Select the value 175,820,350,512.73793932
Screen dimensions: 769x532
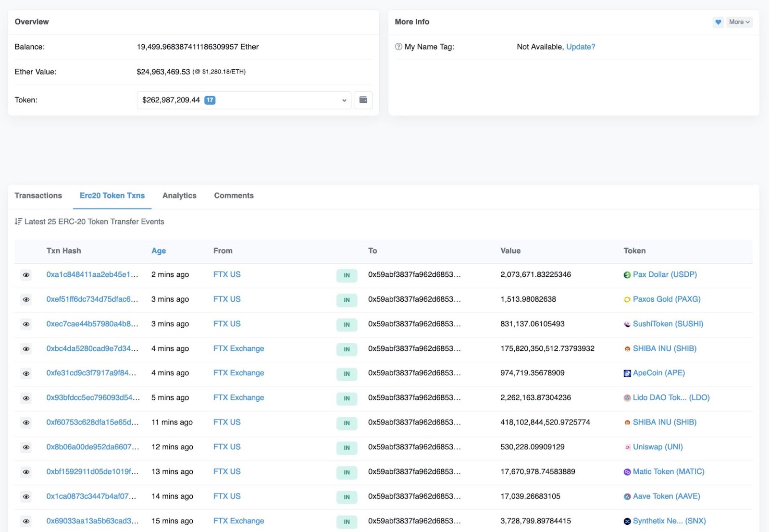point(547,348)
